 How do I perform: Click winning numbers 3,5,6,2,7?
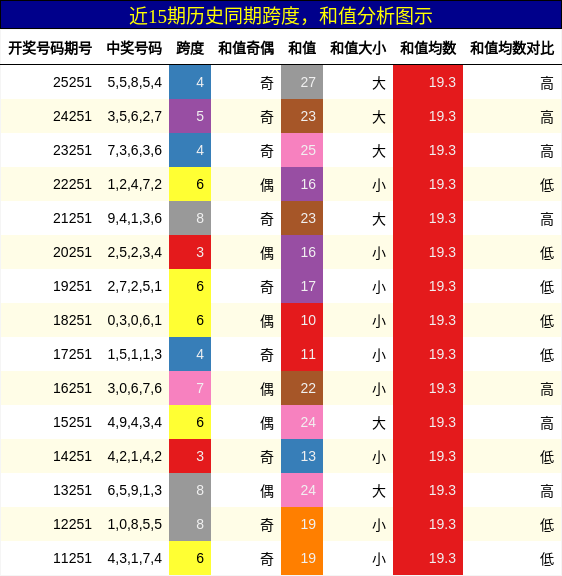click(x=134, y=116)
